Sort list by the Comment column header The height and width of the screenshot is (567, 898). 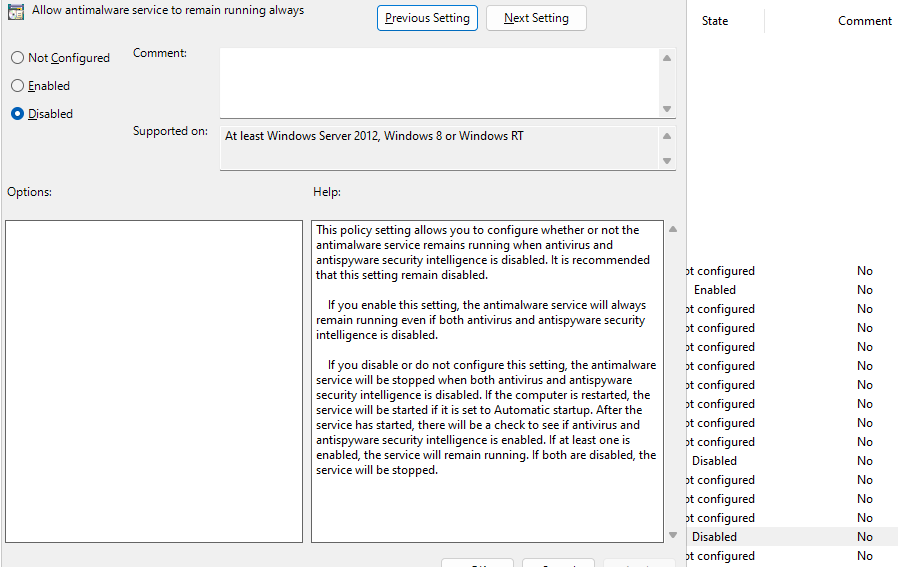[x=864, y=21]
